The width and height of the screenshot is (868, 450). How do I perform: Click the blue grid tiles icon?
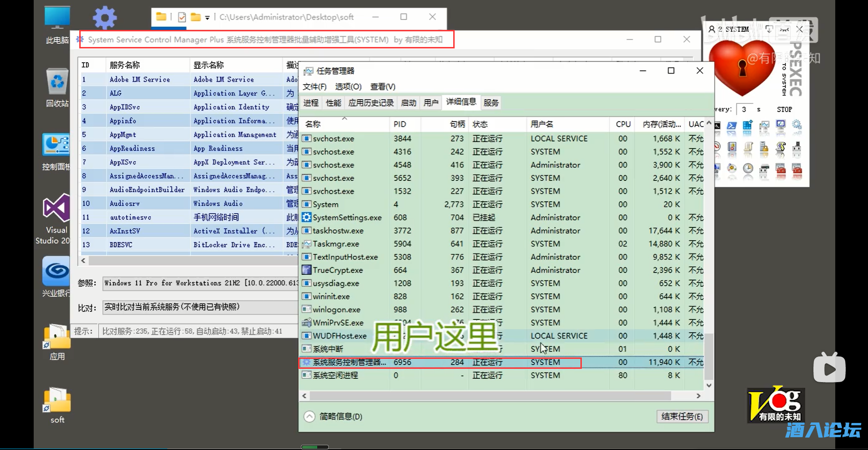pos(747,125)
